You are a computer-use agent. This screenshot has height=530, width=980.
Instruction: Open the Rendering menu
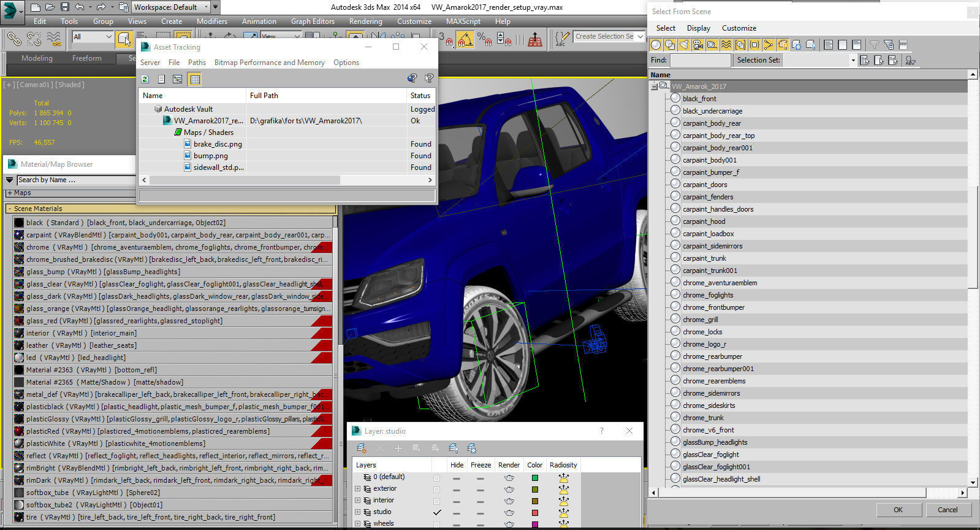tap(365, 21)
